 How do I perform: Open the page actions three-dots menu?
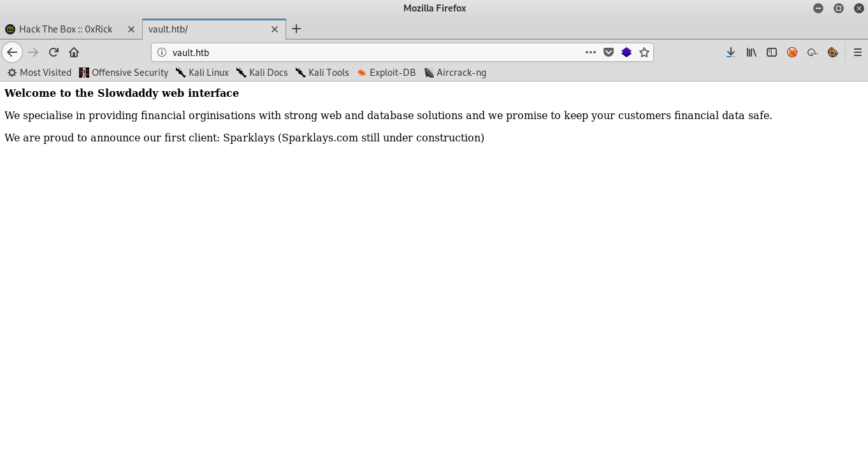[x=591, y=52]
